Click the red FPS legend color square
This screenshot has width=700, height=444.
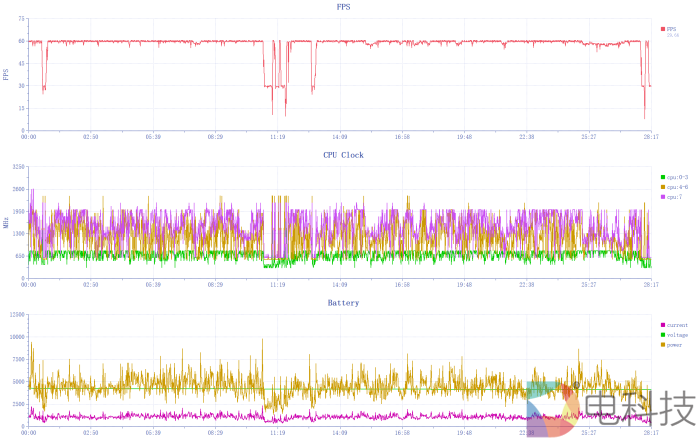point(663,29)
